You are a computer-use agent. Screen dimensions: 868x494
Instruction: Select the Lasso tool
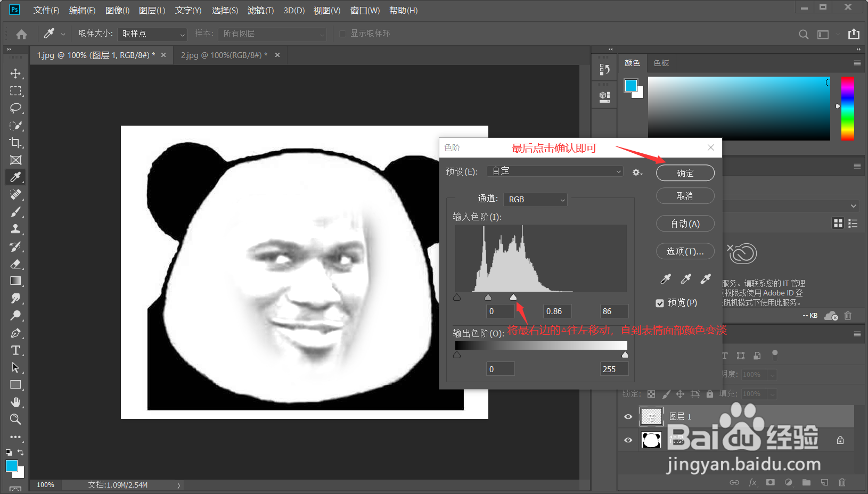15,108
